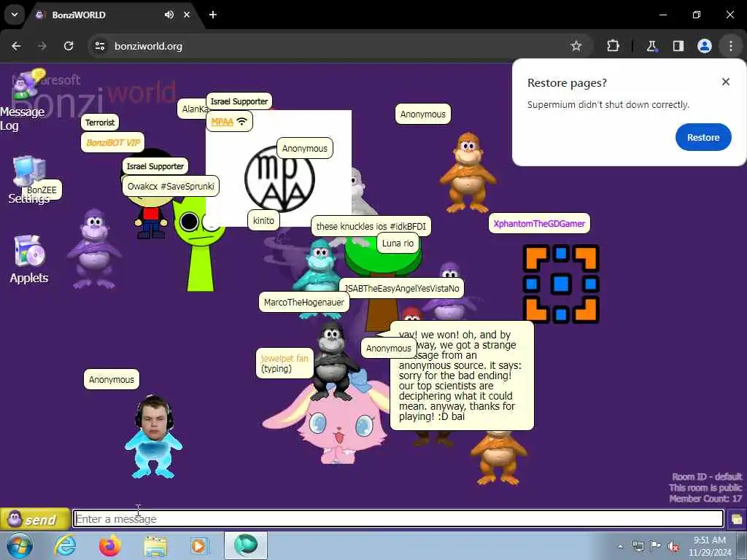Open the muted volume tray icon
747x560 pixels.
coord(673,546)
